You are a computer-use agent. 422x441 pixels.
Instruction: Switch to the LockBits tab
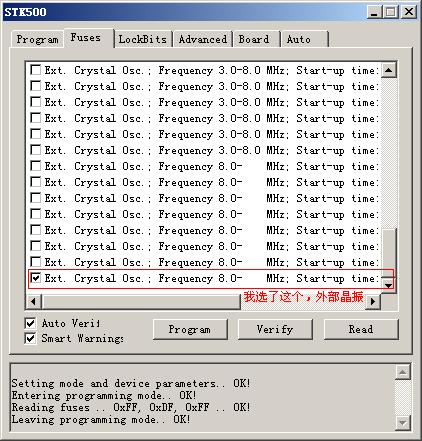point(143,39)
